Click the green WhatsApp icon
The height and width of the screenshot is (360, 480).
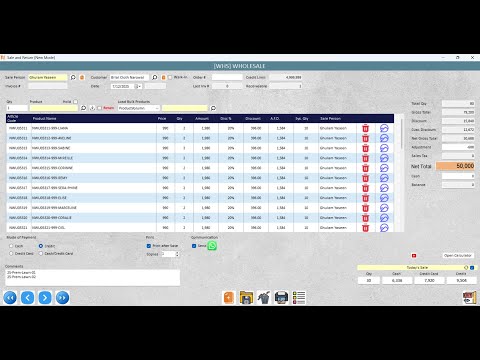[212, 246]
